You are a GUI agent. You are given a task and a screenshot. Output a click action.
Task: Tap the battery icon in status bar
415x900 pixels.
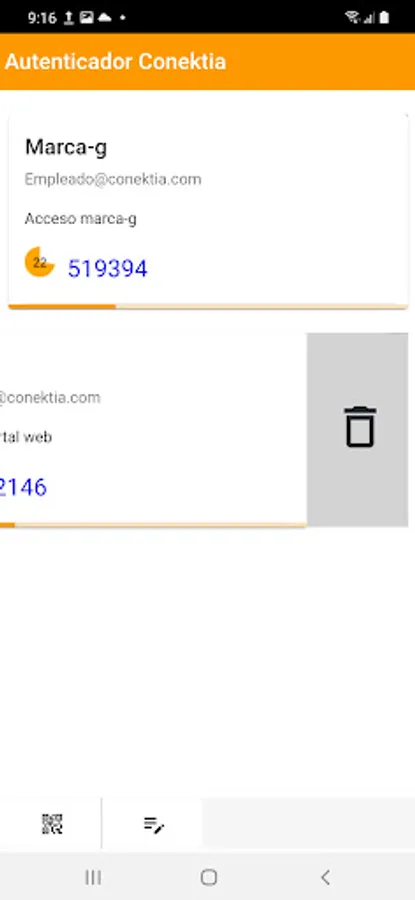pos(384,18)
